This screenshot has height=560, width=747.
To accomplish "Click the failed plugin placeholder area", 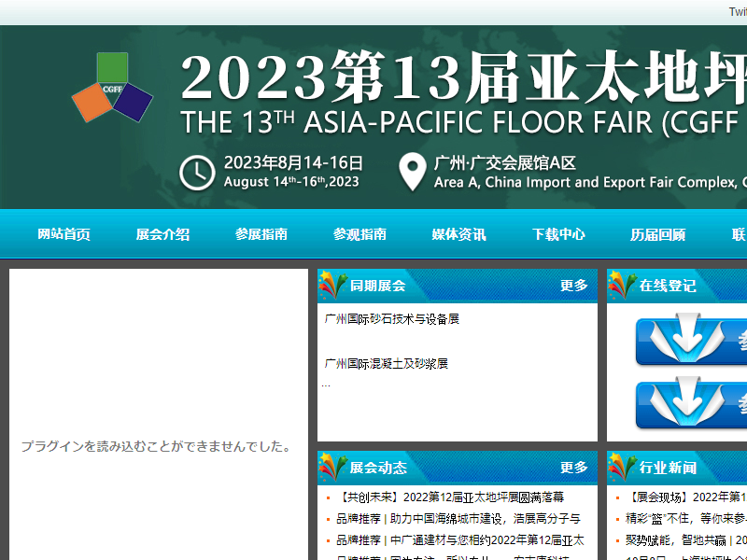I will click(x=159, y=414).
